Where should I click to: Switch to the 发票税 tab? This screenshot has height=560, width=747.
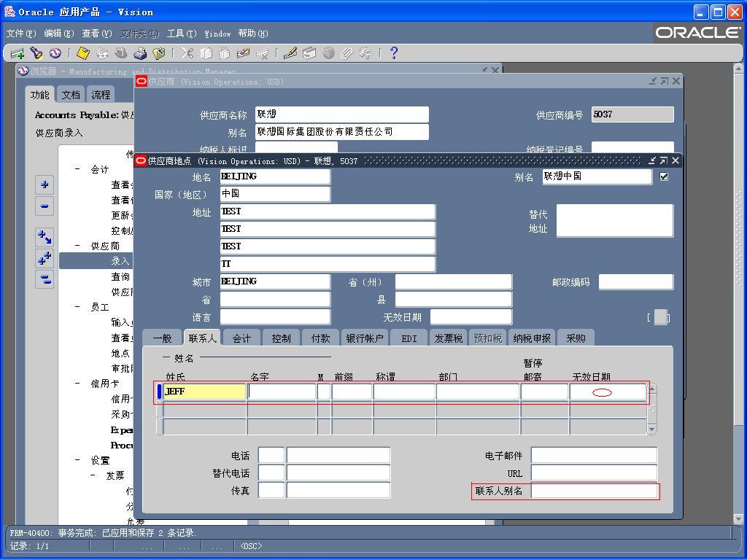pyautogui.click(x=449, y=338)
